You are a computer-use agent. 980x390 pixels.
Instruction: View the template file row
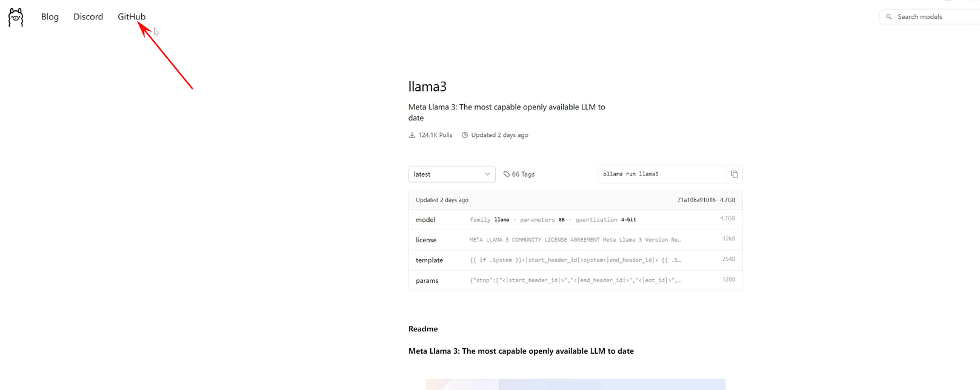tap(575, 260)
